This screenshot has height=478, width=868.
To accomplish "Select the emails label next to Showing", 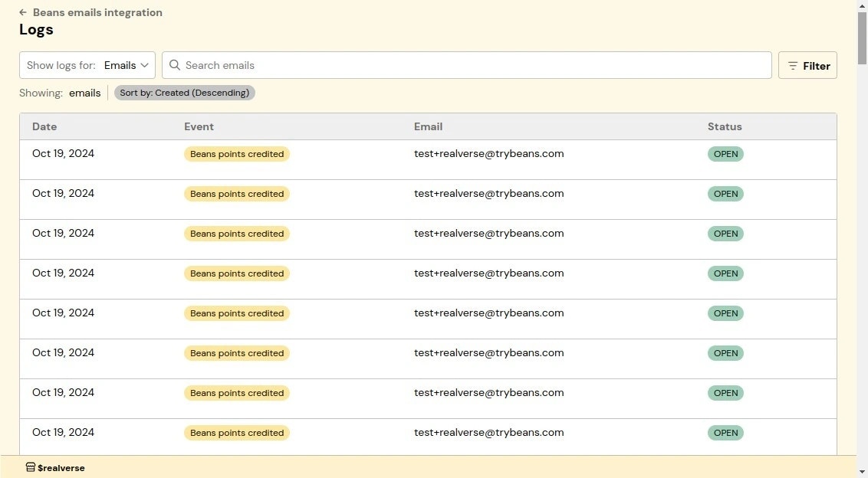I will [x=84, y=93].
